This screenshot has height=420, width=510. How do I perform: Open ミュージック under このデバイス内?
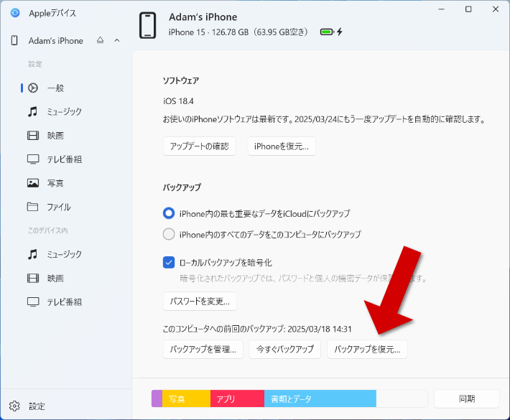[65, 254]
